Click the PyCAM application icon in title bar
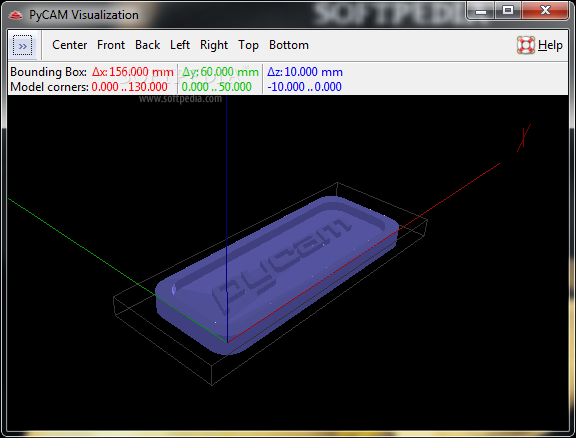 coord(15,15)
